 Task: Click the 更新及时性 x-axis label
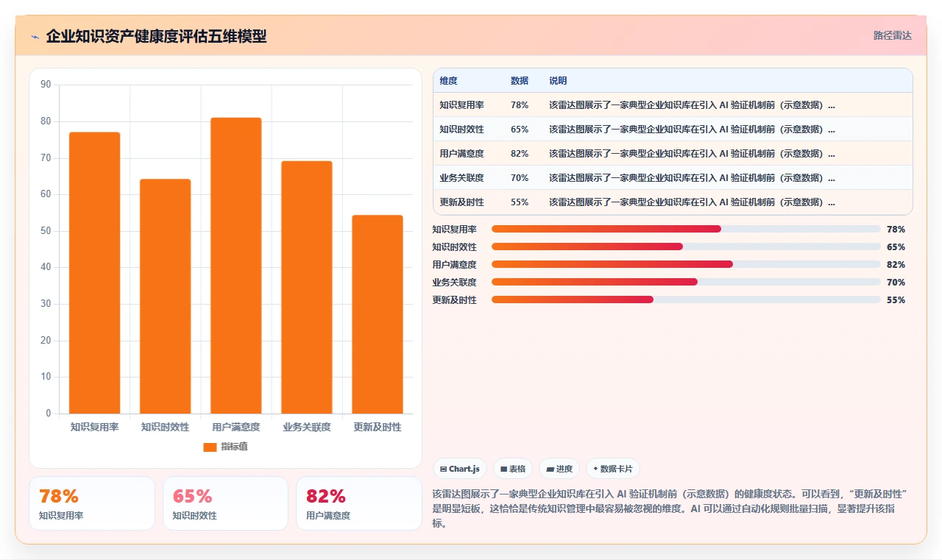[x=378, y=427]
